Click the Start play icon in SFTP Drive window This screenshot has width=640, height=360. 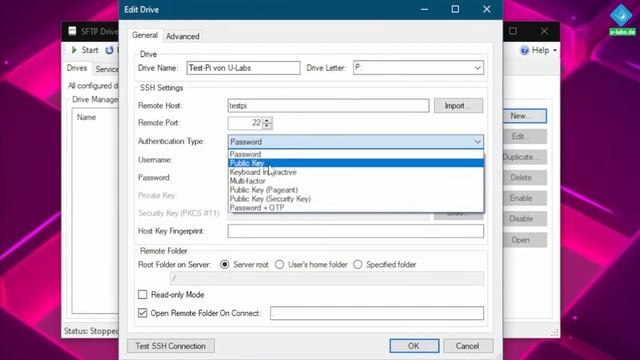[74, 50]
